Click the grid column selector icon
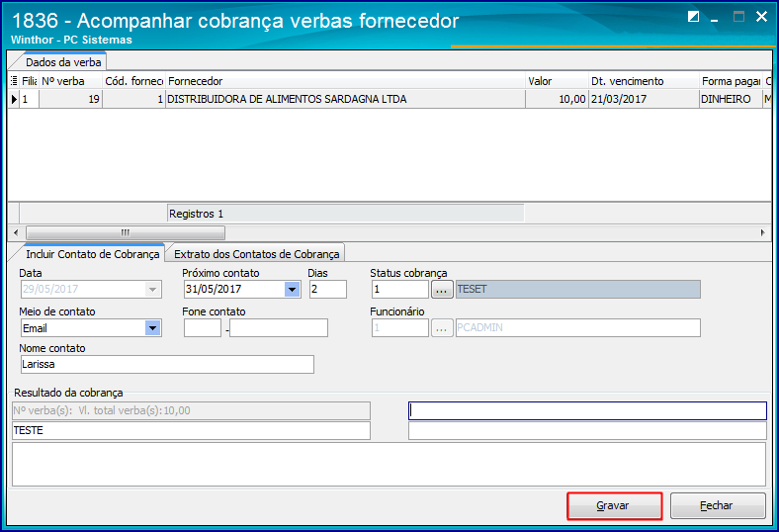779x532 pixels. coord(14,81)
